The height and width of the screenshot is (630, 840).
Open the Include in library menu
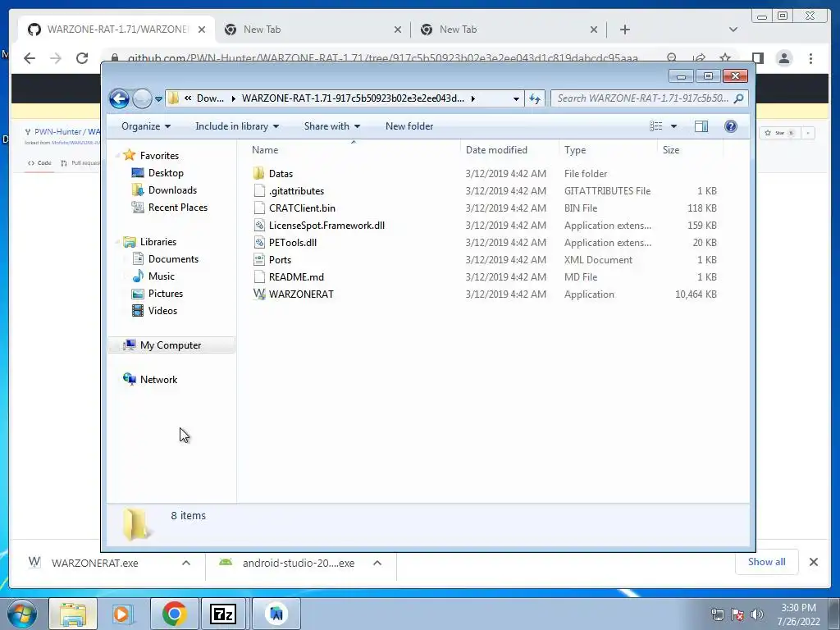click(x=237, y=126)
